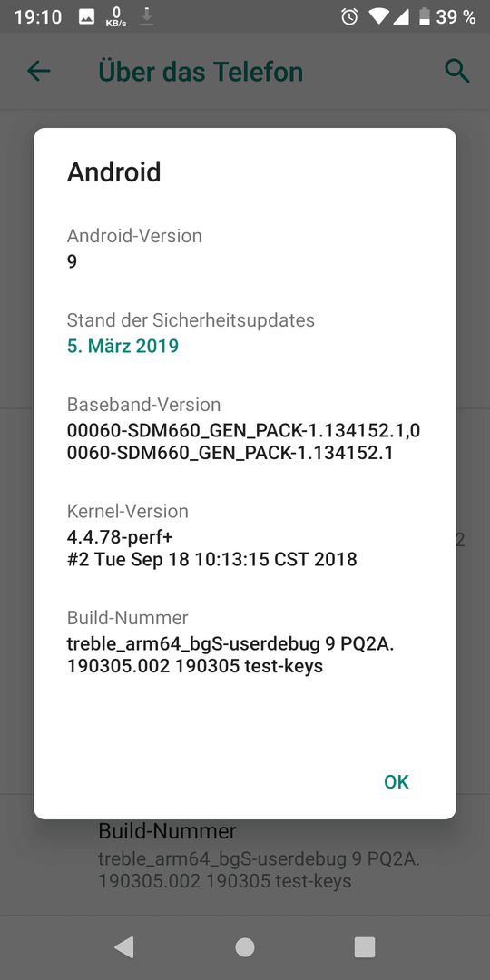Open security update date 5. März 2019

[x=122, y=346]
